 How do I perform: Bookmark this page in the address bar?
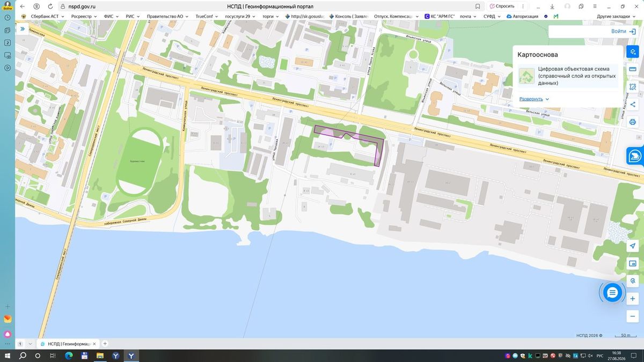[478, 6]
